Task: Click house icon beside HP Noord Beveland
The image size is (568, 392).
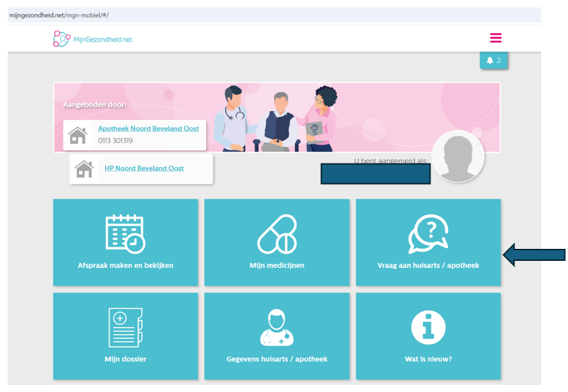Action: pos(84,169)
